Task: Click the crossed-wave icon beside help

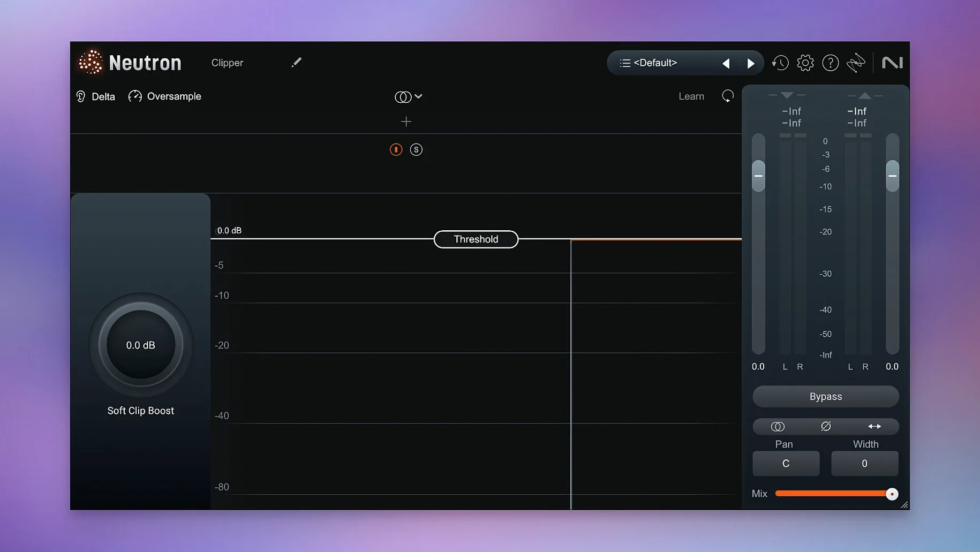Action: (x=856, y=63)
